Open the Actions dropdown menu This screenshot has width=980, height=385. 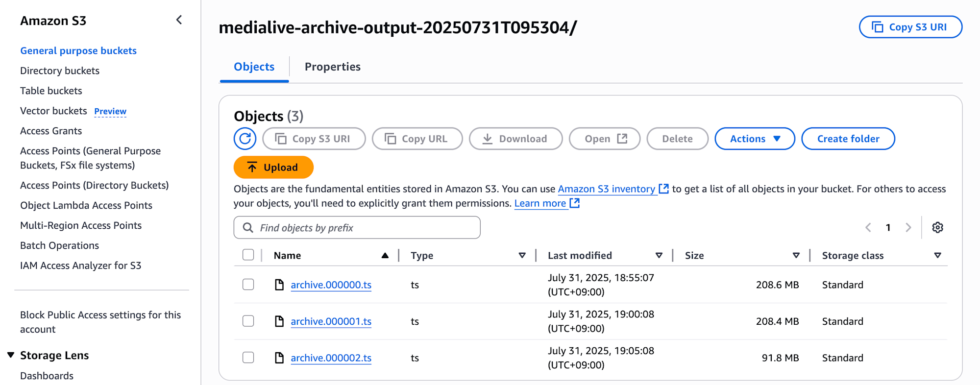[x=755, y=139]
